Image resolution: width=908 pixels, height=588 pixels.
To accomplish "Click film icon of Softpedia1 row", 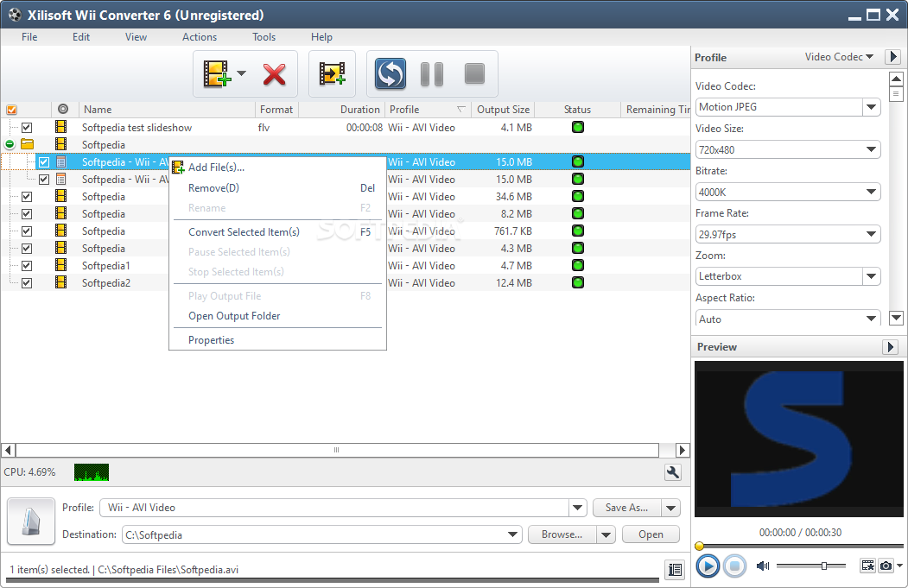I will coord(60,265).
